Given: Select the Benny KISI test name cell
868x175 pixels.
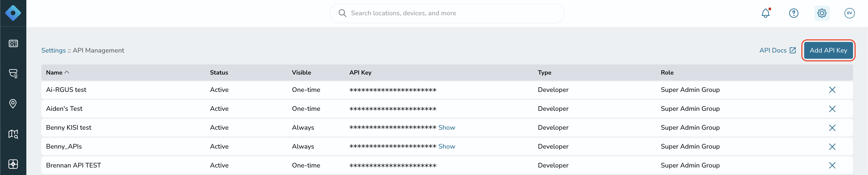Looking at the screenshot, I should click(68, 128).
